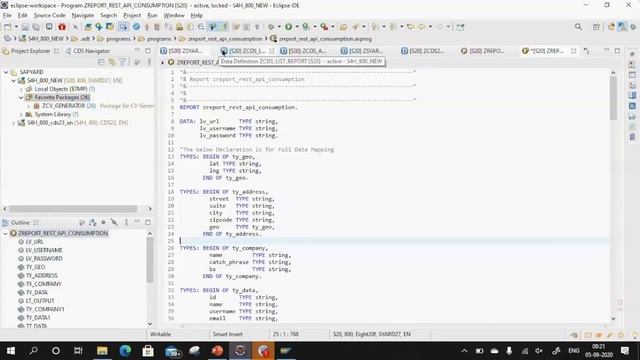Click the Back navigation arrow icon
640x360 pixels.
click(422, 27)
